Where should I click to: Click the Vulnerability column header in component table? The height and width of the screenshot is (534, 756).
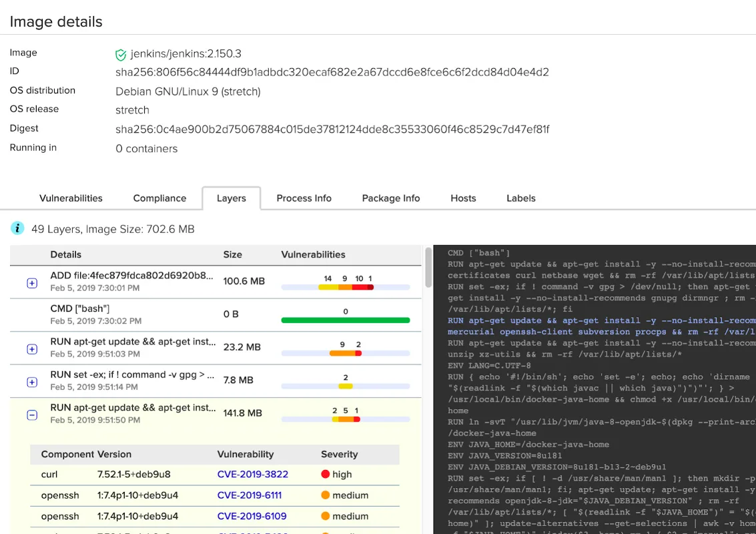(x=245, y=455)
